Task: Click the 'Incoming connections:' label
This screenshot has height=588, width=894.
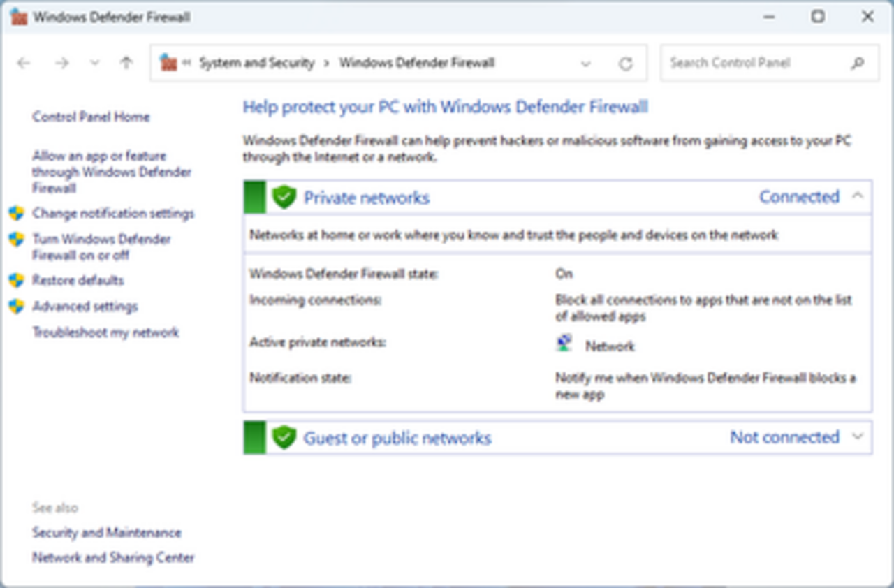Action: [x=316, y=300]
